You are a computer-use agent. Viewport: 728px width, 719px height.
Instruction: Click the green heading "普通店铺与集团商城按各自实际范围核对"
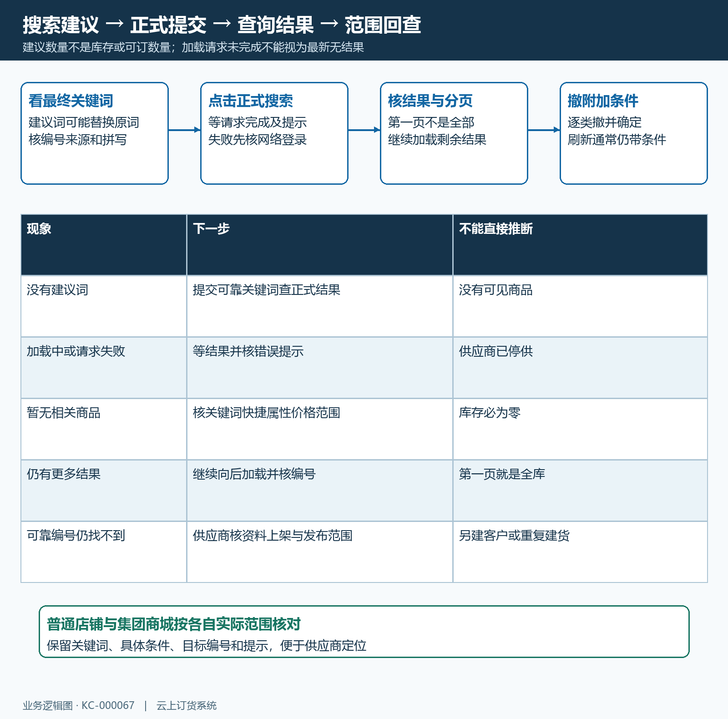[174, 624]
